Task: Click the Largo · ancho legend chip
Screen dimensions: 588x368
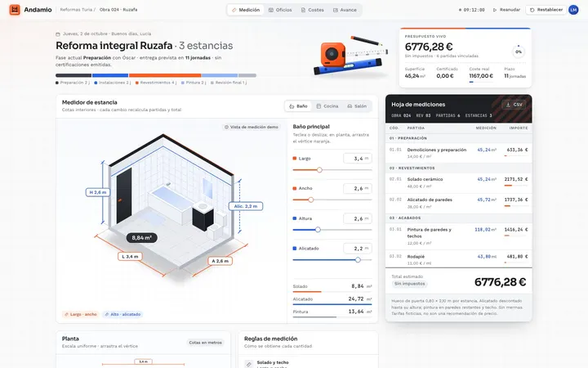Action: click(81, 314)
